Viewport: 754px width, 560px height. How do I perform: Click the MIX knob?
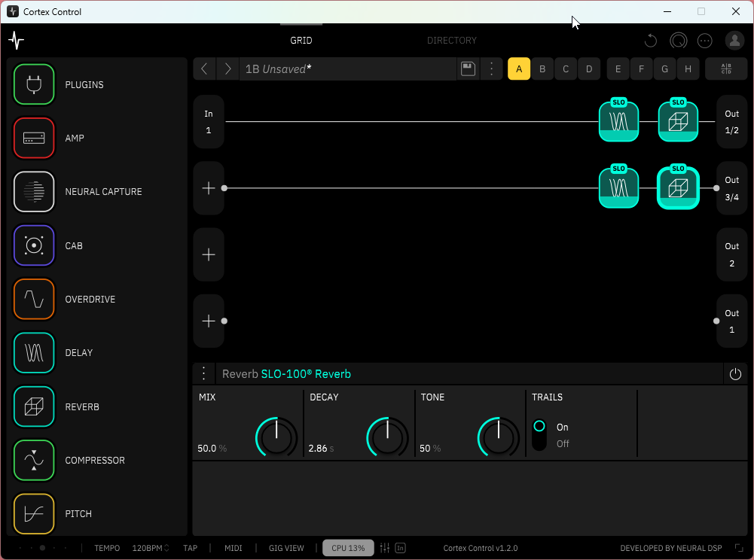[276, 437]
